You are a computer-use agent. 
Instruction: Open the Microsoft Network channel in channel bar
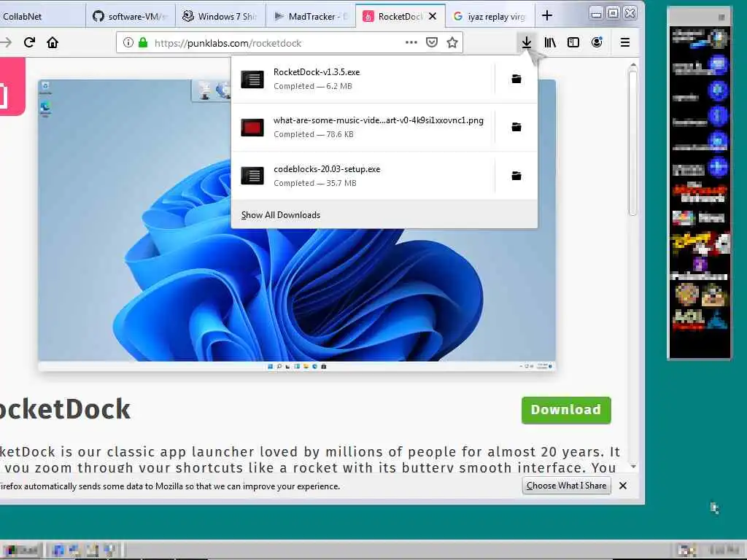point(700,192)
